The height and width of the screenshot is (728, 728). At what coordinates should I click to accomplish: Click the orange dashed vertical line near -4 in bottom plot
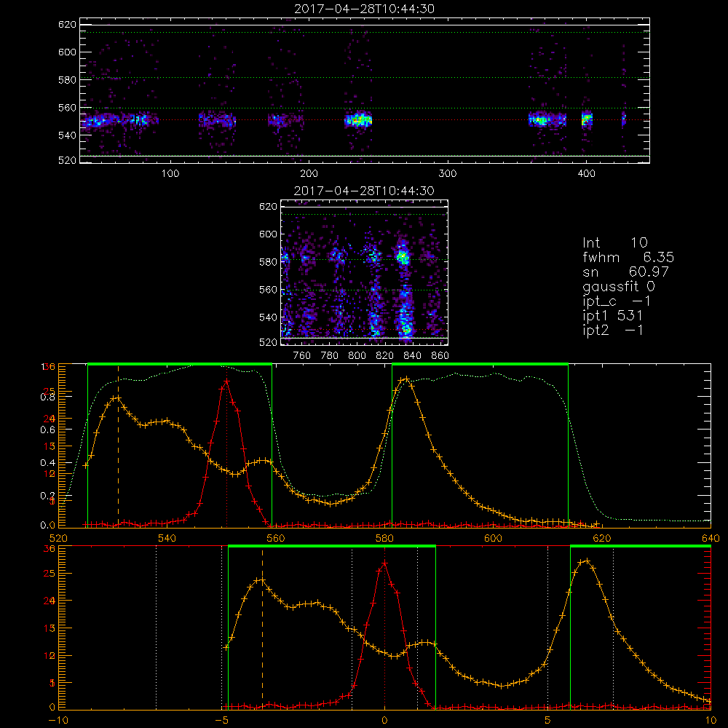(262, 628)
